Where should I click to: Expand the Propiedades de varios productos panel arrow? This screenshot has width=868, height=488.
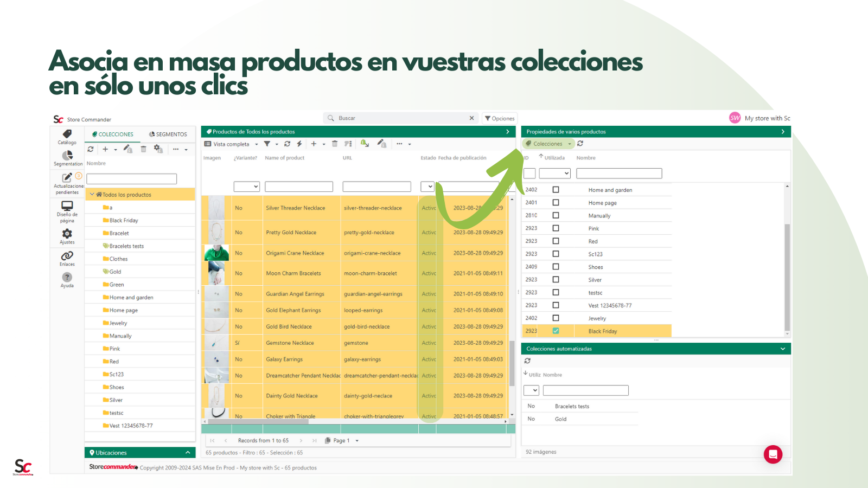[783, 132]
